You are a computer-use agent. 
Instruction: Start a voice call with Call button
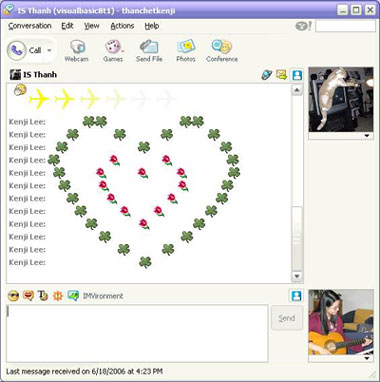click(24, 51)
